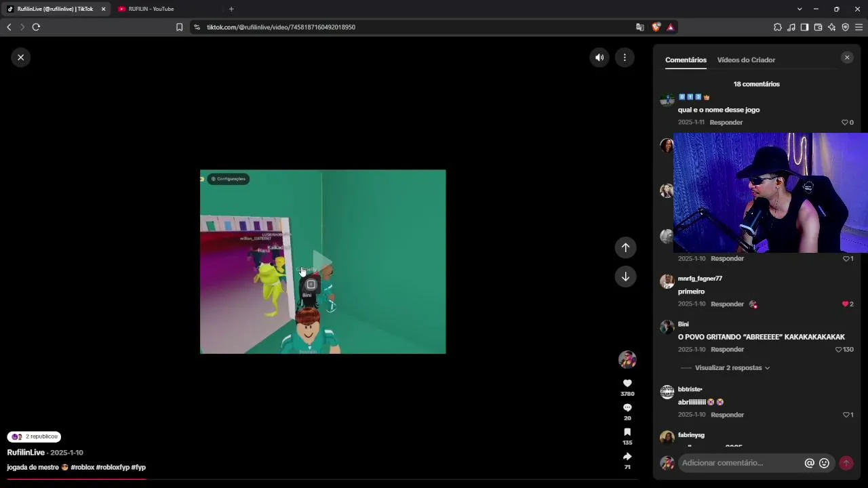This screenshot has height=488, width=868.
Task: Click mnrfg_fagner77's avatar picture
Action: (x=667, y=281)
